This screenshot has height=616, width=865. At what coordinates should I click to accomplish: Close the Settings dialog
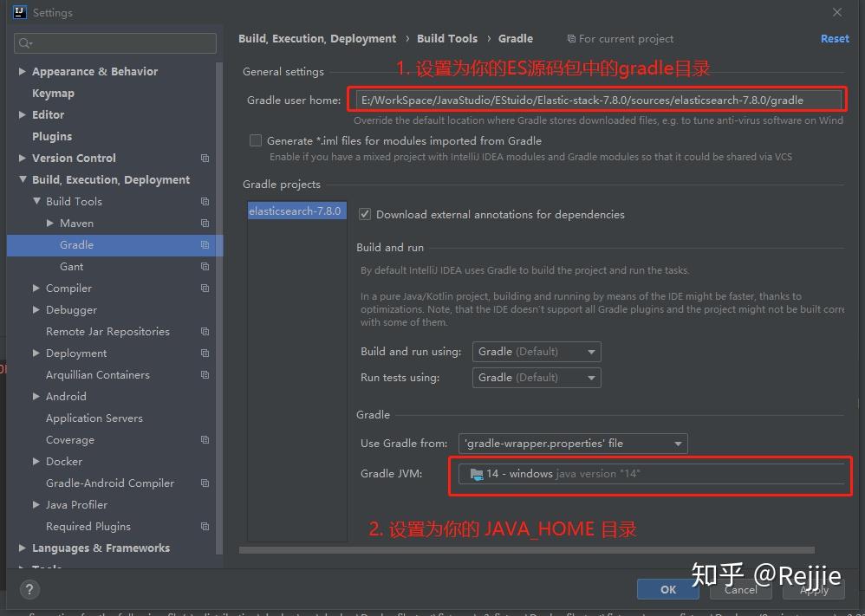[837, 12]
